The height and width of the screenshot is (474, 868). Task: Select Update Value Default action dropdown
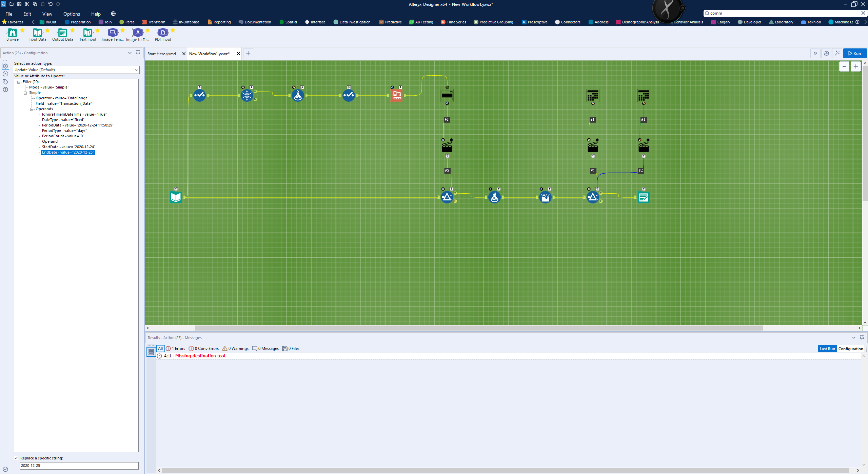pos(76,70)
